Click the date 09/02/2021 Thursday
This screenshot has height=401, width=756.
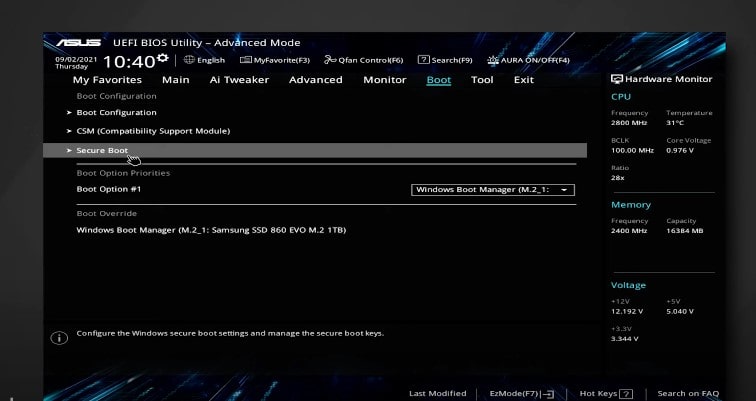(x=76, y=63)
